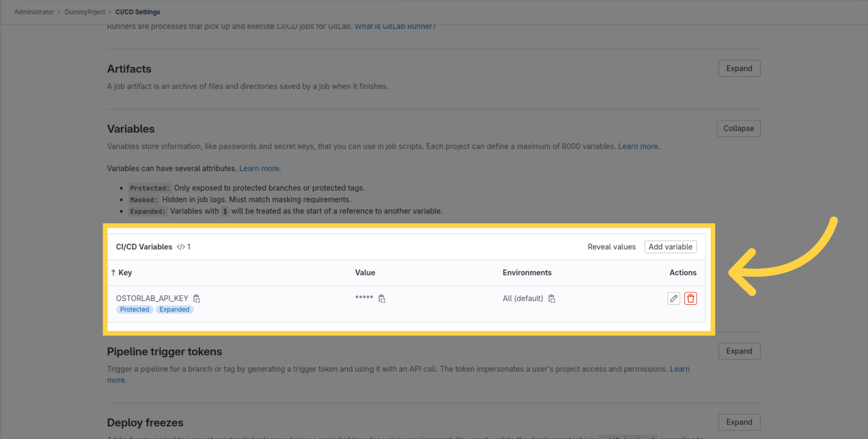Delete the OSTORLAB_API_KEY variable
Viewport: 868px width, 439px height.
[690, 298]
